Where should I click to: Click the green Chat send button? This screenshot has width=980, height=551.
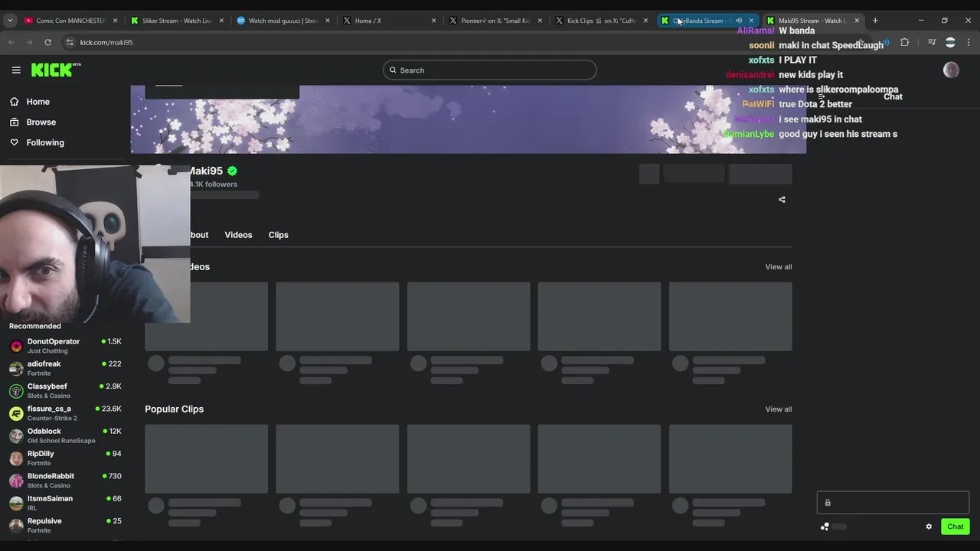tap(955, 527)
